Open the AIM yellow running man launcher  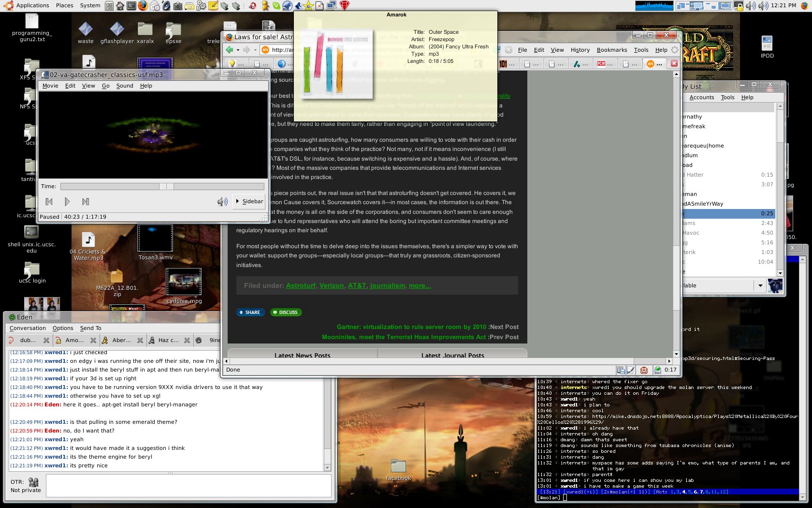[x=265, y=6]
